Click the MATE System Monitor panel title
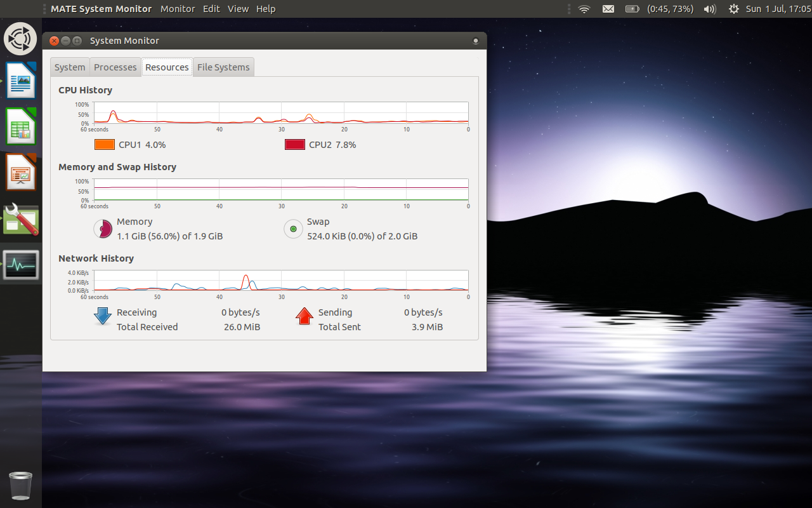The height and width of the screenshot is (508, 812). (x=101, y=9)
